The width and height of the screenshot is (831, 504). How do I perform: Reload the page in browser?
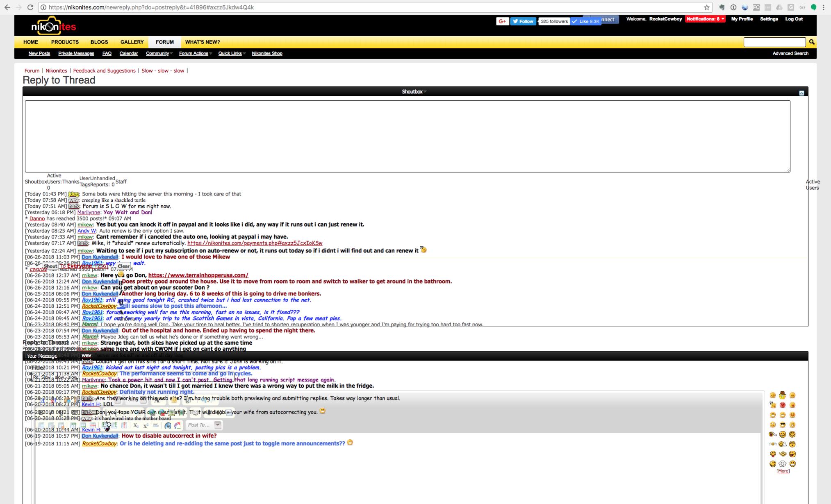click(30, 7)
